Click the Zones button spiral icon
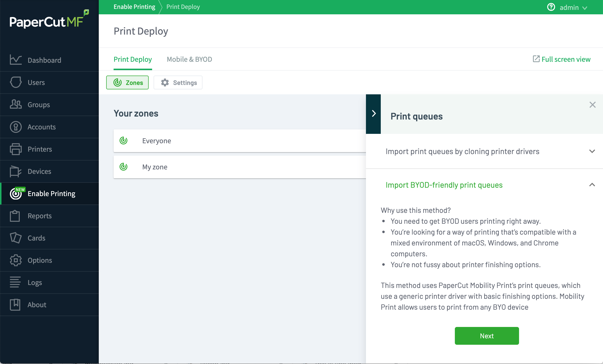This screenshot has height=364, width=603. pyautogui.click(x=118, y=82)
